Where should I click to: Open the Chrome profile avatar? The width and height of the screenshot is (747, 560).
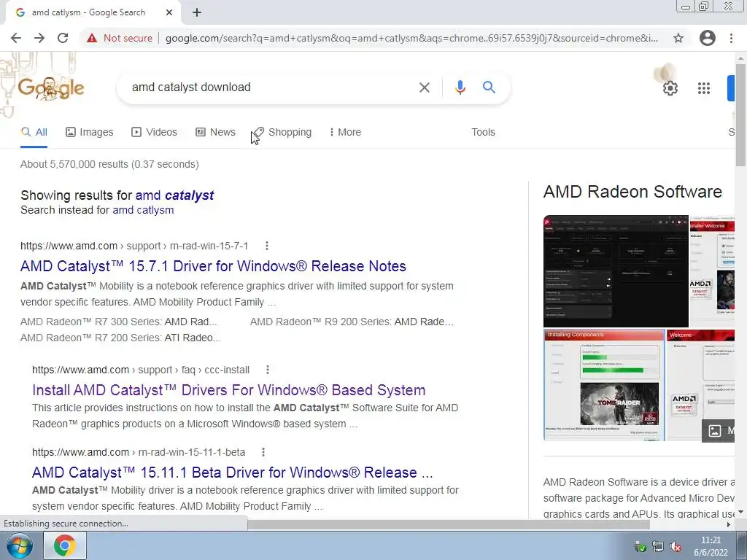708,38
